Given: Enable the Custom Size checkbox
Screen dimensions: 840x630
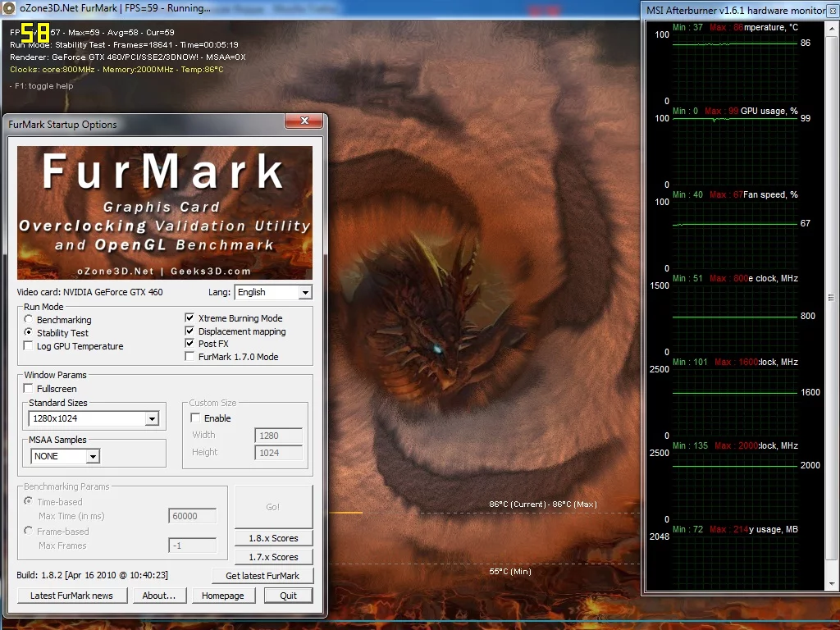Looking at the screenshot, I should pyautogui.click(x=196, y=418).
